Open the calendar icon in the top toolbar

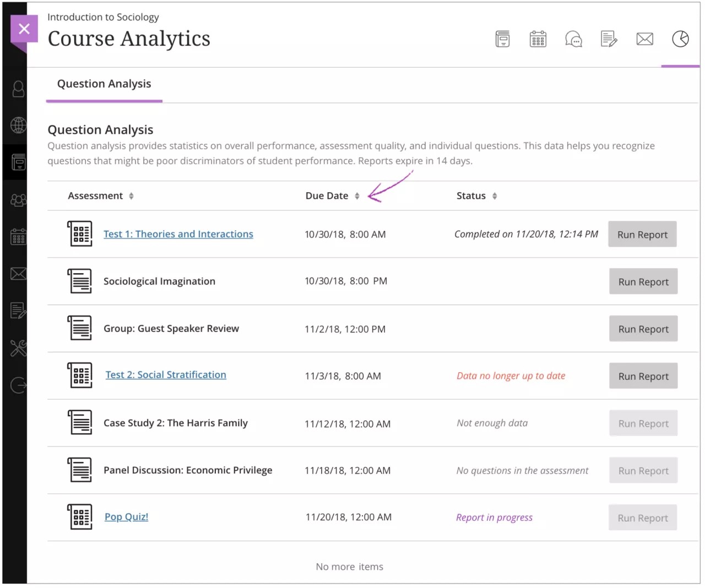pyautogui.click(x=538, y=39)
